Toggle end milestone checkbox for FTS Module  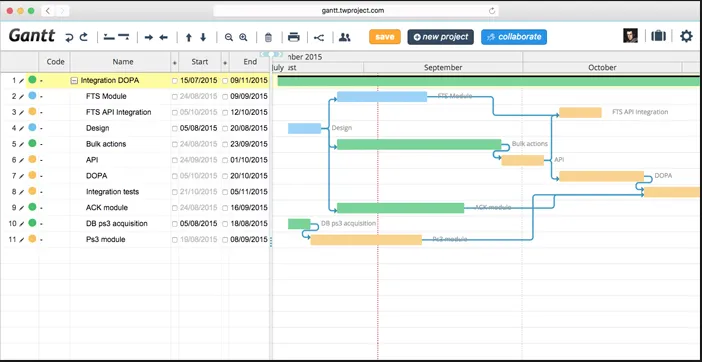(x=225, y=97)
